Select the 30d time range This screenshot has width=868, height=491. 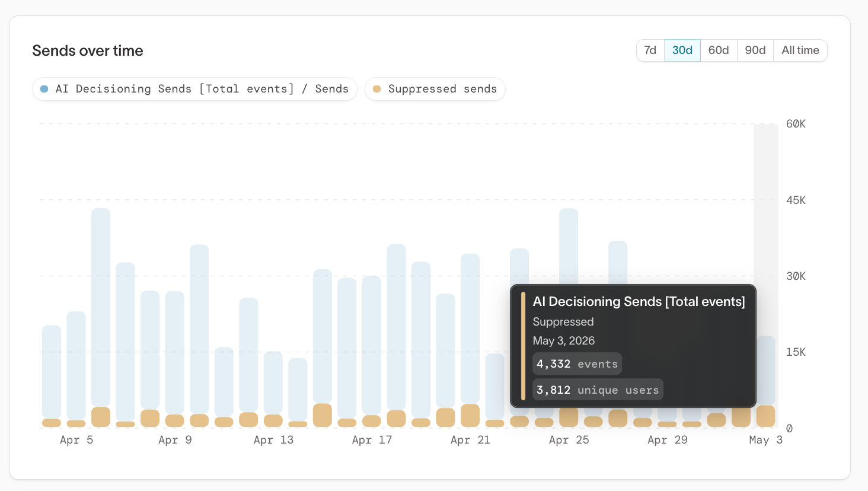click(x=682, y=50)
